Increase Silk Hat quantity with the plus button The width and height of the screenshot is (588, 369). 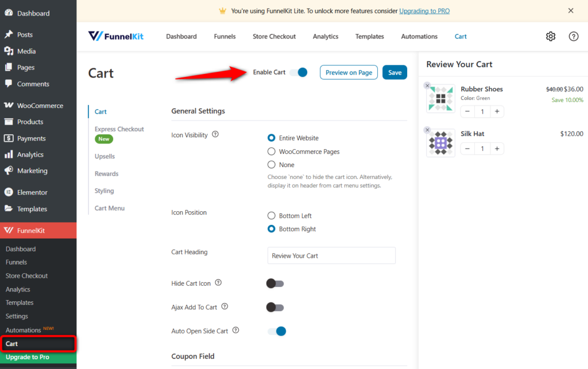498,148
